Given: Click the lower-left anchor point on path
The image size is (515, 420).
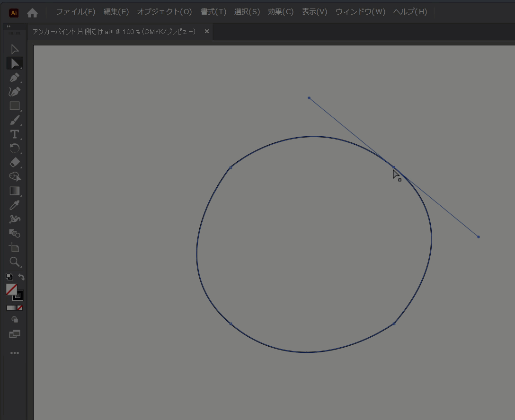Looking at the screenshot, I should click(x=231, y=324).
